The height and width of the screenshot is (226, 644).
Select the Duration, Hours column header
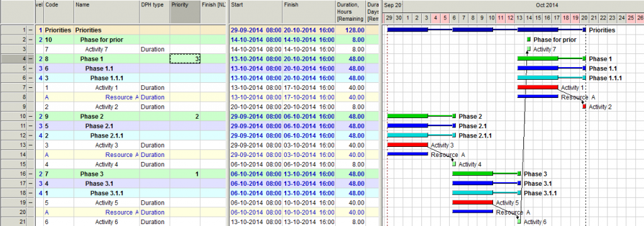(x=350, y=11)
